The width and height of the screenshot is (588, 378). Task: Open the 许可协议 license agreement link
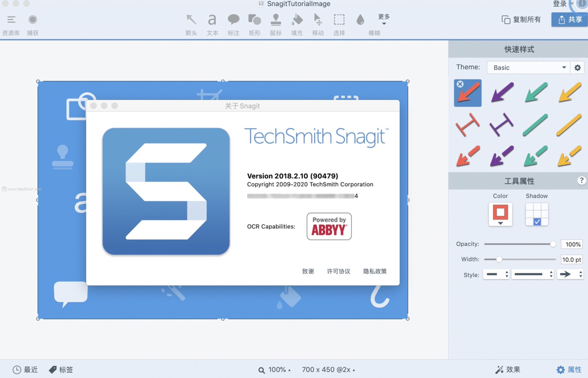click(x=338, y=271)
